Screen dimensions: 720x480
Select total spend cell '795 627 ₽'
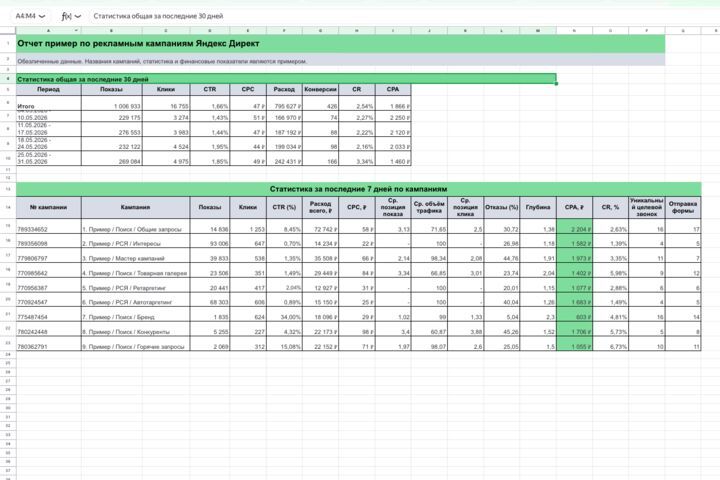click(284, 103)
